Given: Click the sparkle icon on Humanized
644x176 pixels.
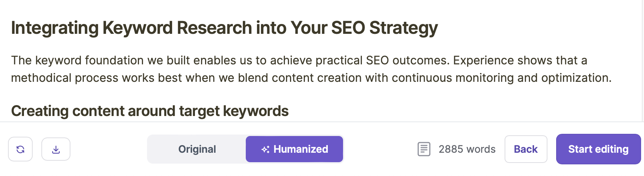Looking at the screenshot, I should (265, 149).
